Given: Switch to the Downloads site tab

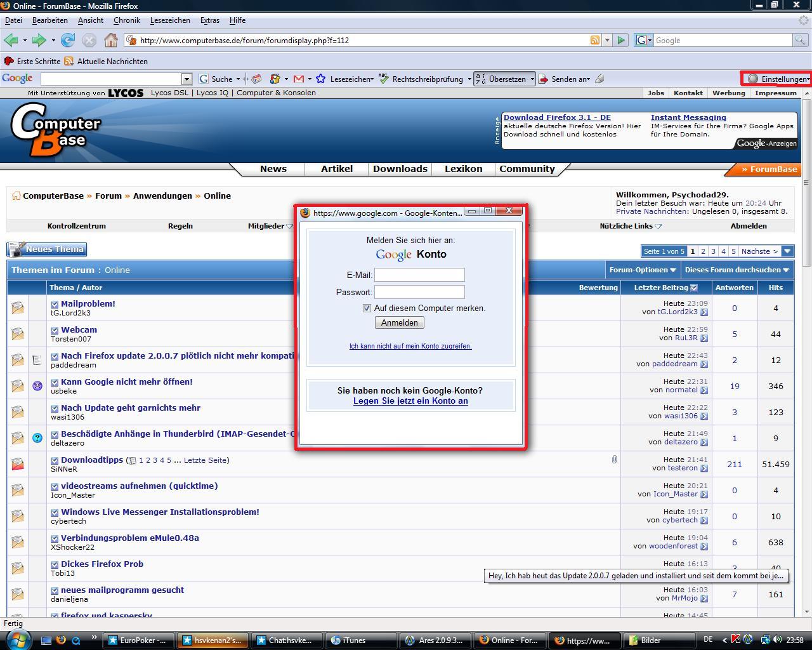Looking at the screenshot, I should (400, 169).
